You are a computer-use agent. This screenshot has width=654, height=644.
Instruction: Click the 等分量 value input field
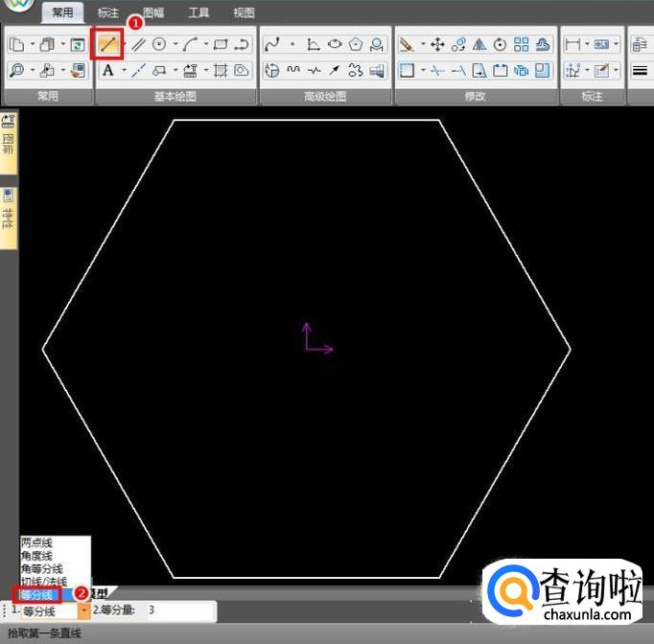(x=177, y=609)
